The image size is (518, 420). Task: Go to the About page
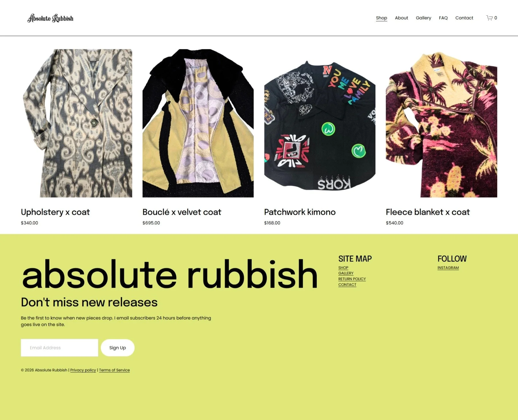point(401,18)
